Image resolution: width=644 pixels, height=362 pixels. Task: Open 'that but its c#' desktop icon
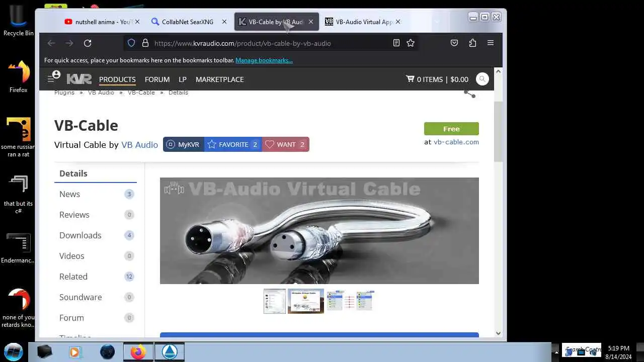pos(19,194)
